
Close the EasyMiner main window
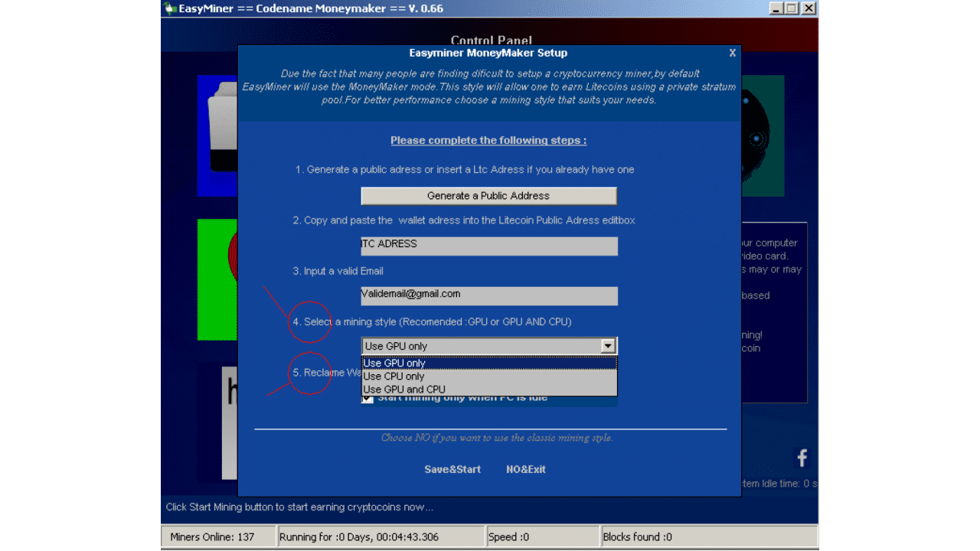pyautogui.click(x=808, y=8)
